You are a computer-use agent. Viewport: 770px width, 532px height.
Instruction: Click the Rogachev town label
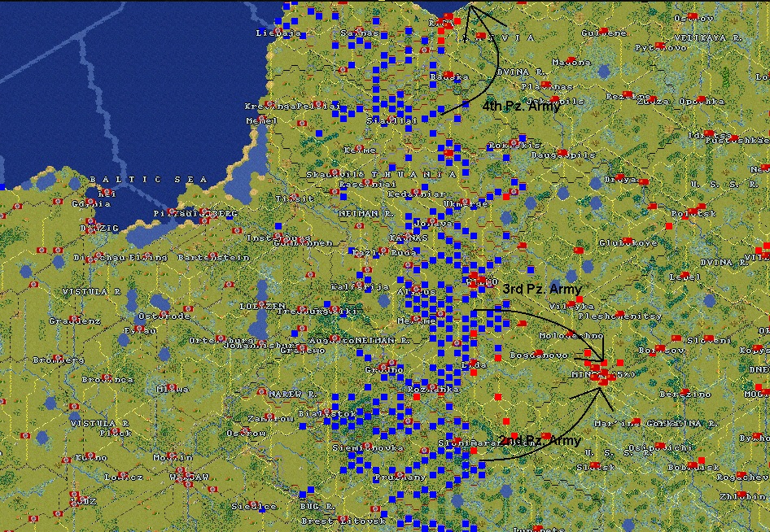coord(743,477)
